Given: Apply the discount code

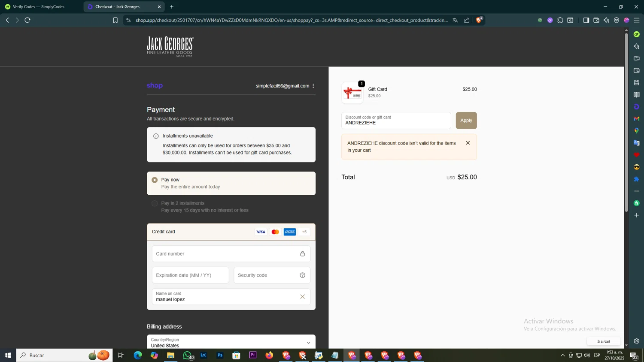Looking at the screenshot, I should coord(466,121).
